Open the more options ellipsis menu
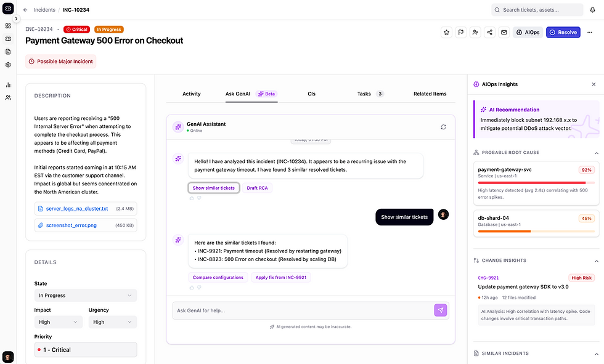604x364 pixels. pos(590,32)
